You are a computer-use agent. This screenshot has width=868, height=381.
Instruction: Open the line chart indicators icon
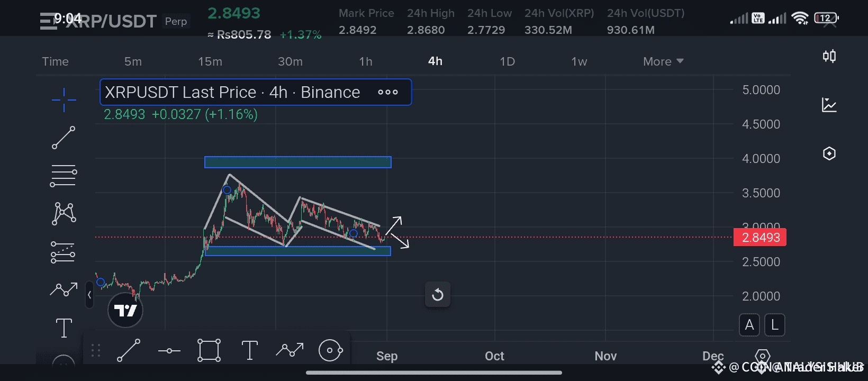tap(829, 105)
